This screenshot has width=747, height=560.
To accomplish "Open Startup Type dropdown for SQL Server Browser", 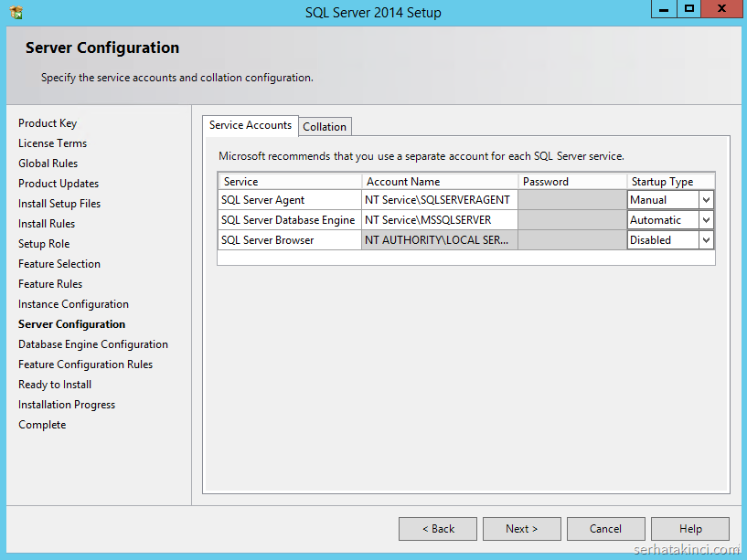I will click(705, 240).
